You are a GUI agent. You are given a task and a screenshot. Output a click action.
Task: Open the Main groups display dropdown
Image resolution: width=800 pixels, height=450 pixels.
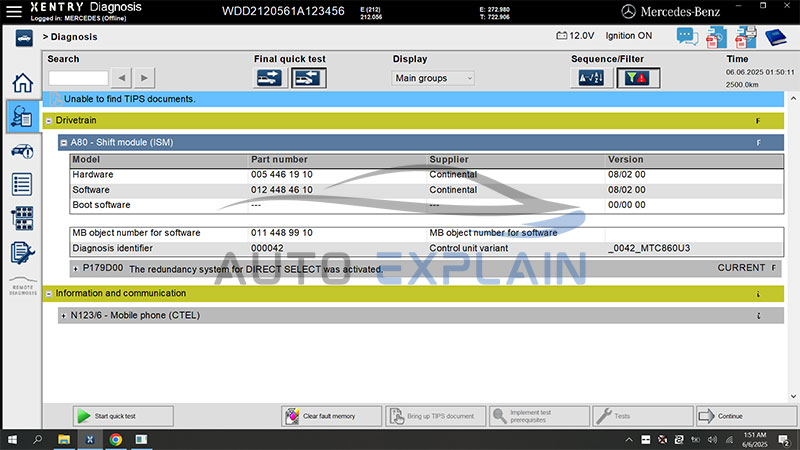tap(433, 78)
